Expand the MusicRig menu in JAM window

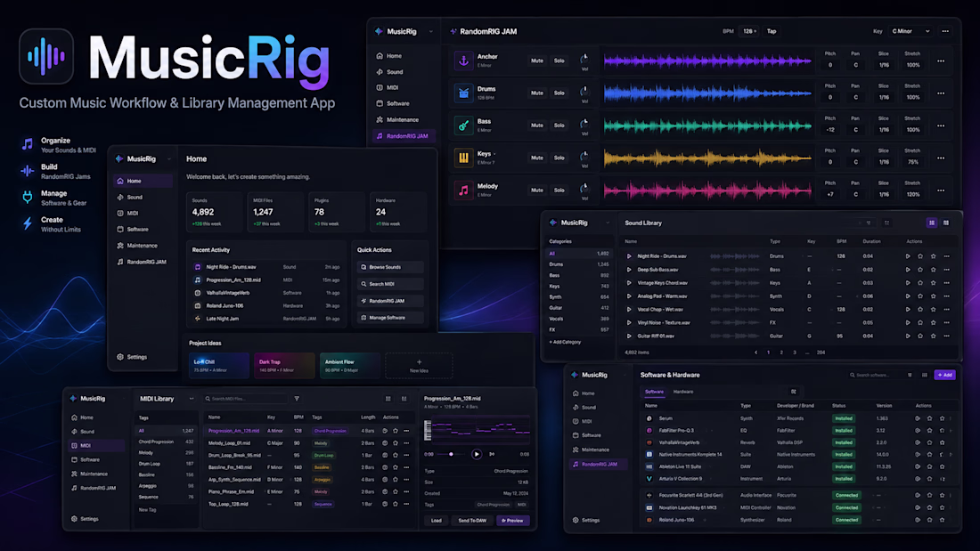point(430,31)
